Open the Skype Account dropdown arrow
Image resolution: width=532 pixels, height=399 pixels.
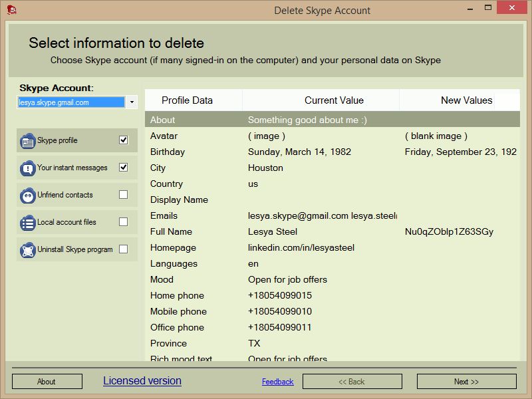pyautogui.click(x=132, y=102)
